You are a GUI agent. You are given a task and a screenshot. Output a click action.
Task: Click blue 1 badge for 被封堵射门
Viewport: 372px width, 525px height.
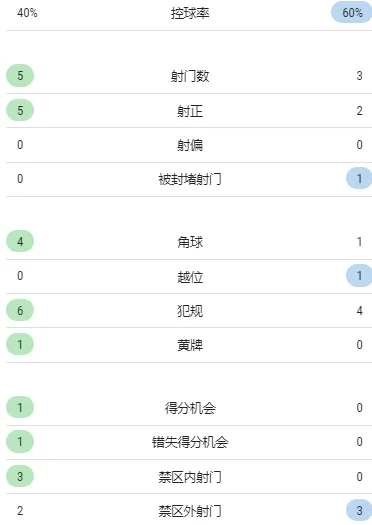[359, 178]
